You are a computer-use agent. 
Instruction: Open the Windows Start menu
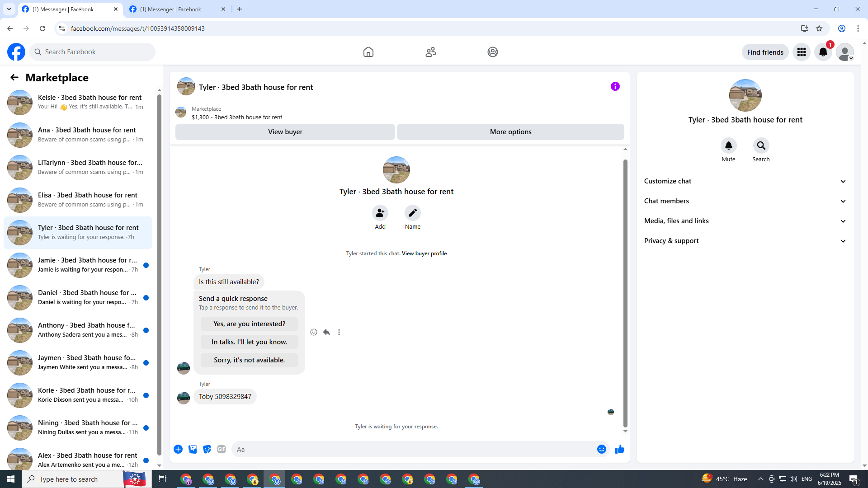pyautogui.click(x=11, y=479)
